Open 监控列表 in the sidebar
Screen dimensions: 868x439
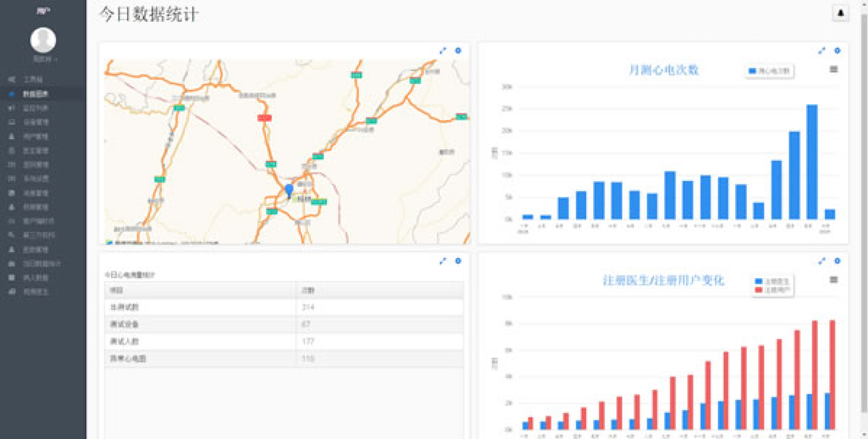click(x=43, y=108)
